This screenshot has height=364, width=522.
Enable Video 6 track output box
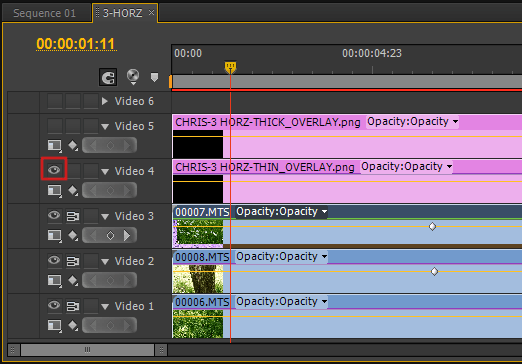pos(55,101)
